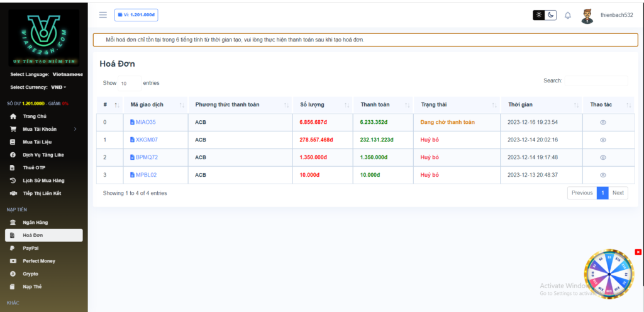
Task: Go to Lịch Sử Mua Hàng
Action: (43, 181)
